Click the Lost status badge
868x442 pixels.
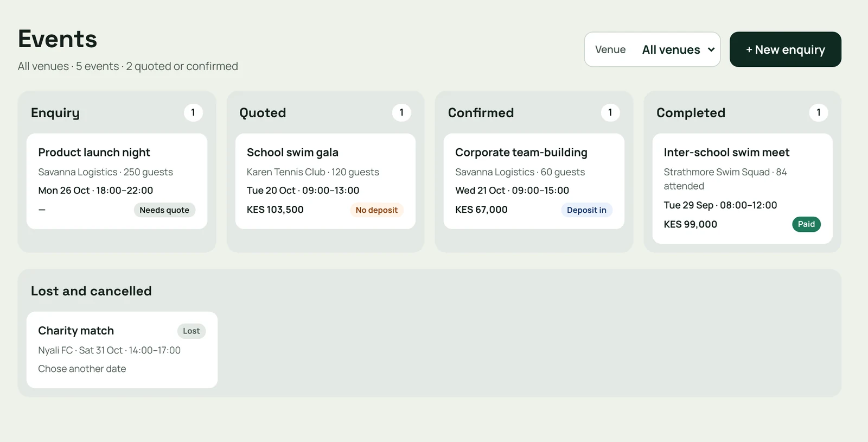pos(191,331)
